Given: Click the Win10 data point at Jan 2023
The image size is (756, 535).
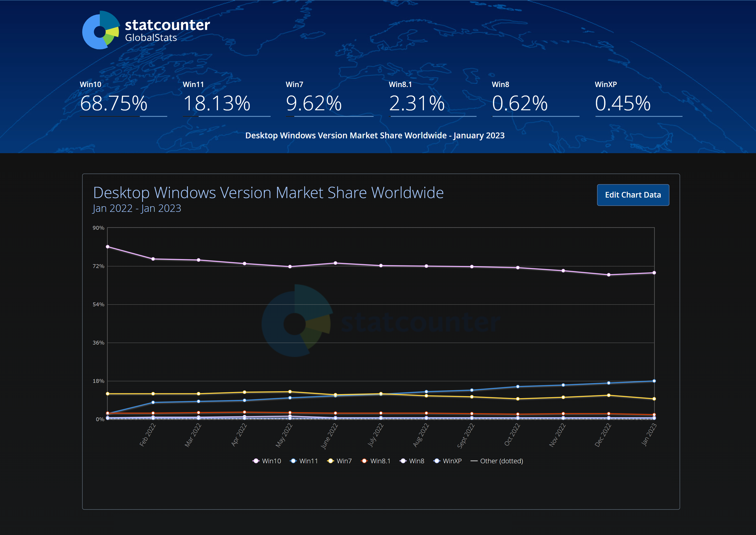Looking at the screenshot, I should tap(654, 273).
